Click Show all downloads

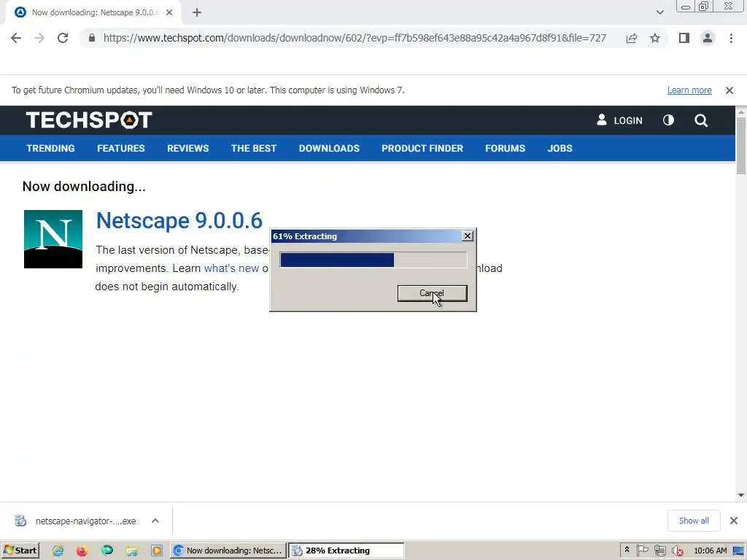[x=694, y=521]
